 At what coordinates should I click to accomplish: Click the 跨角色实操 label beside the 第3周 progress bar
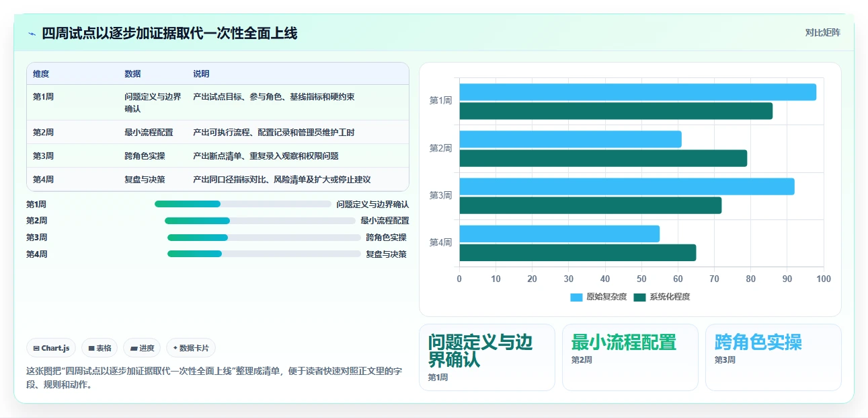click(x=387, y=238)
